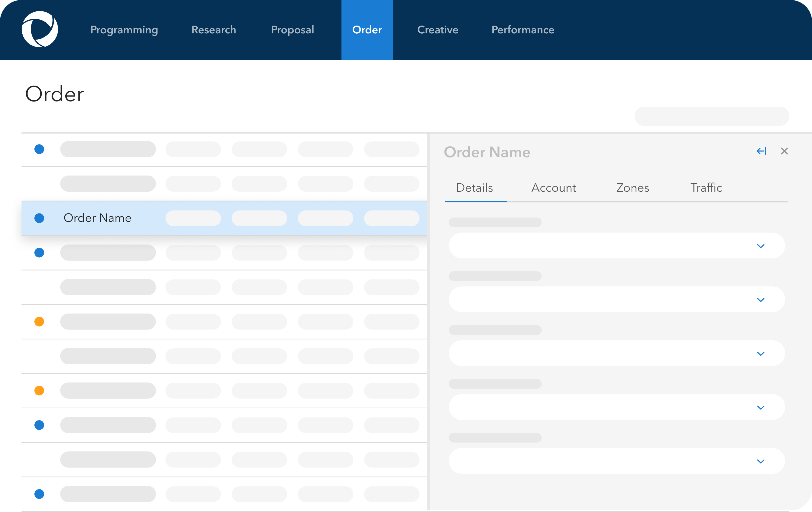Navigate to the Performance section
The width and height of the screenshot is (812, 512).
[522, 30]
